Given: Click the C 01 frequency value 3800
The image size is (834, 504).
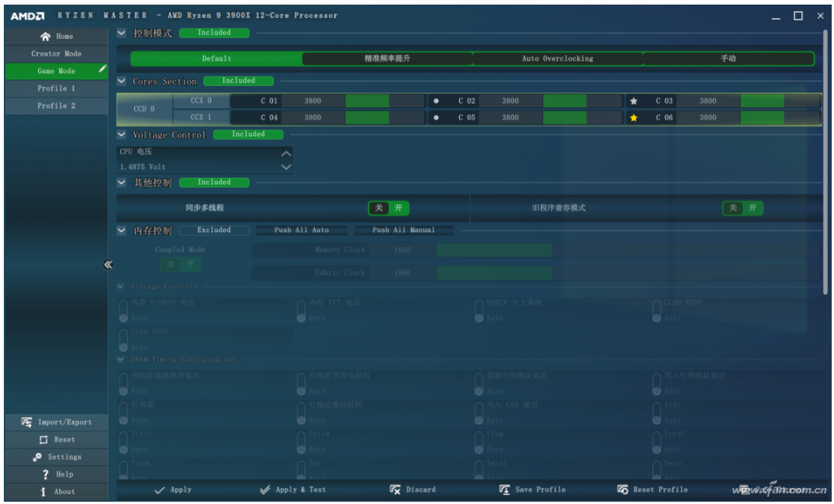Looking at the screenshot, I should pos(313,100).
